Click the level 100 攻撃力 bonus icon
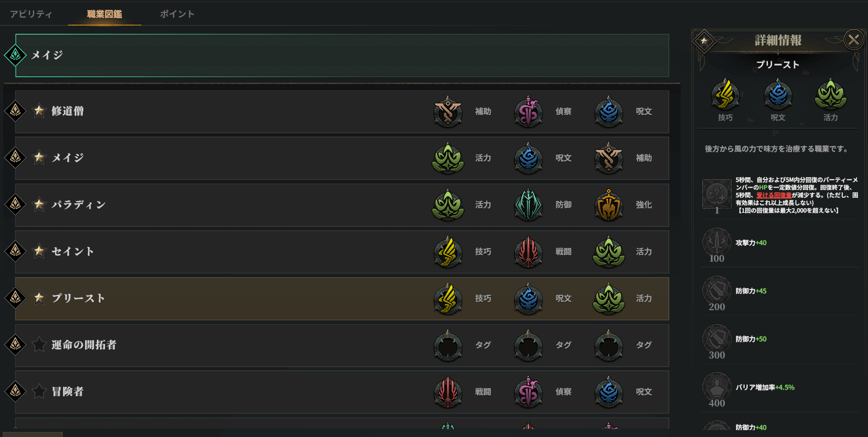Image resolution: width=868 pixels, height=437 pixels. click(716, 242)
